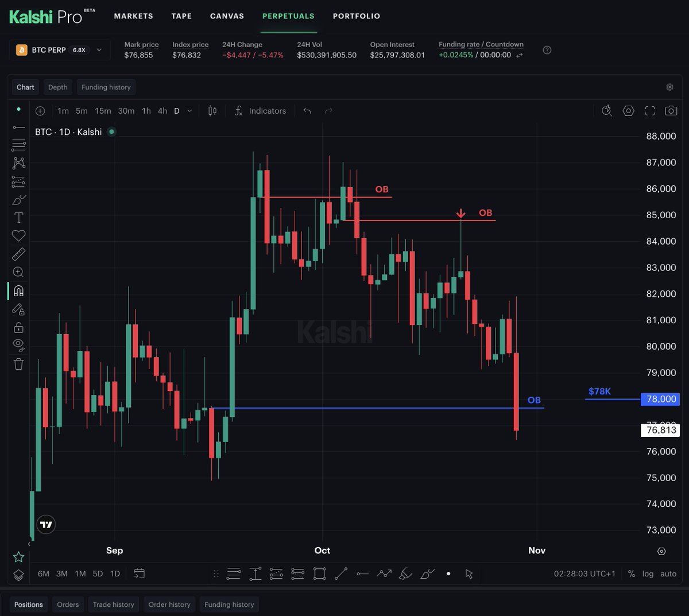689x616 pixels.
Task: Change the candlestick chart style
Action: click(x=212, y=111)
